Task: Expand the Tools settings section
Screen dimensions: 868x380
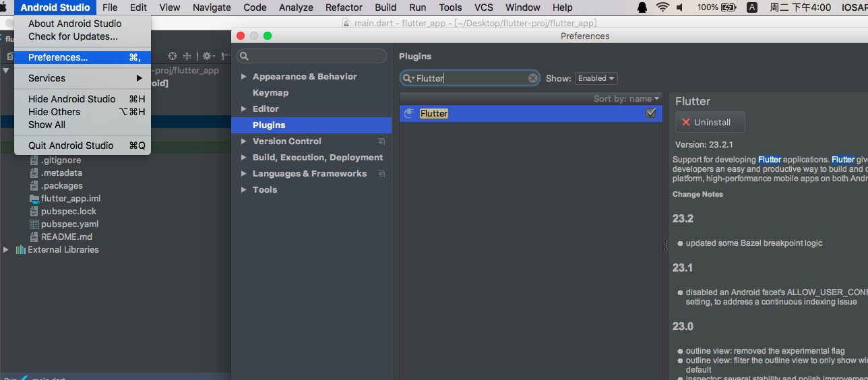Action: 244,190
